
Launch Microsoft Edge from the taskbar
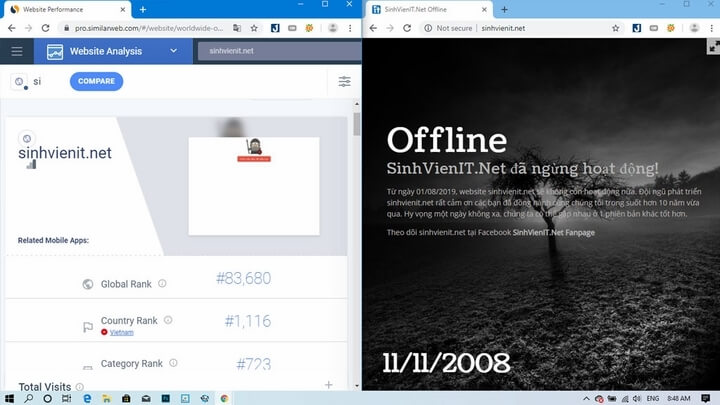(x=87, y=398)
